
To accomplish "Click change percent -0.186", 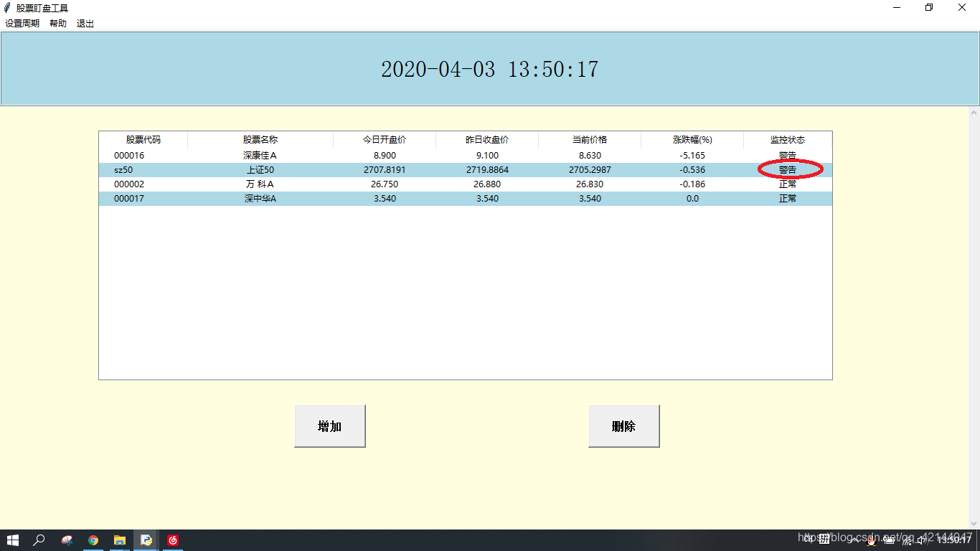I will click(x=692, y=184).
